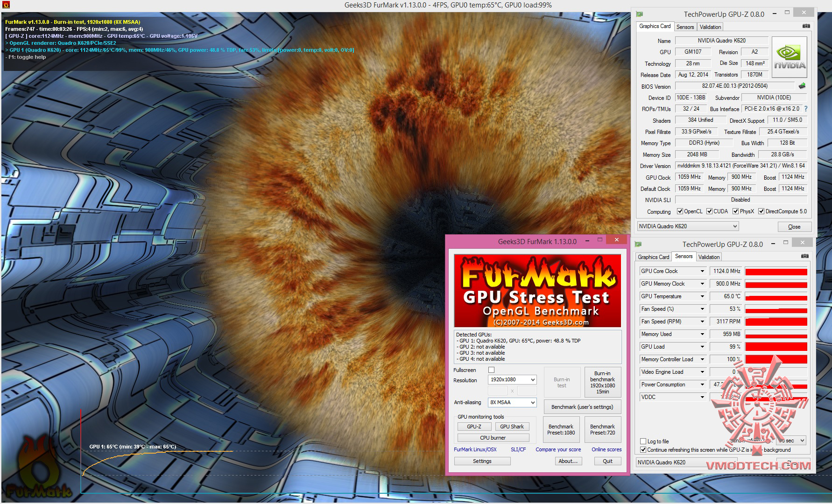Click the camera screenshot icon in GPU-Z Sensors window
This screenshot has height=504, width=832.
click(804, 256)
